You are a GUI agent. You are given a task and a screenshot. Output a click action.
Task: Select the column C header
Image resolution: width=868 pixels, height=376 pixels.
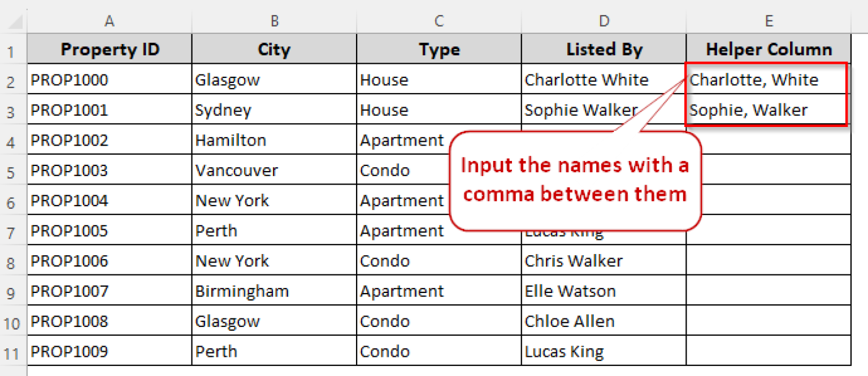439,21
